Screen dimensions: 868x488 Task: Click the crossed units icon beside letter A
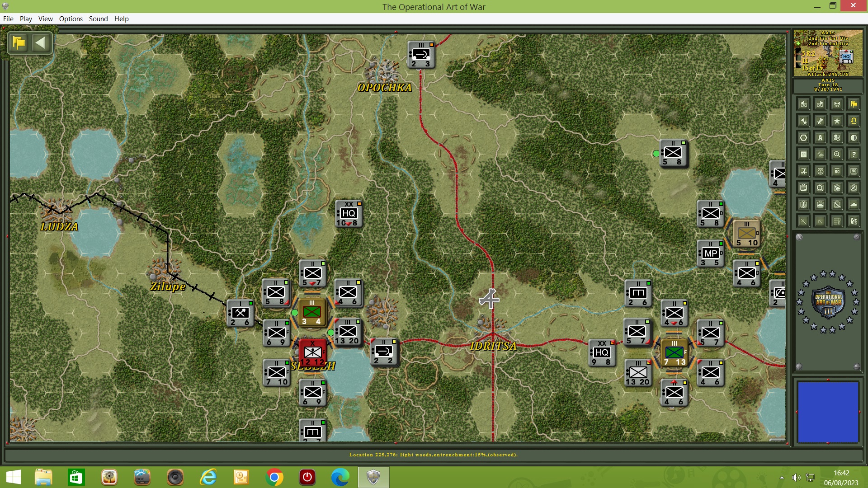point(837,138)
